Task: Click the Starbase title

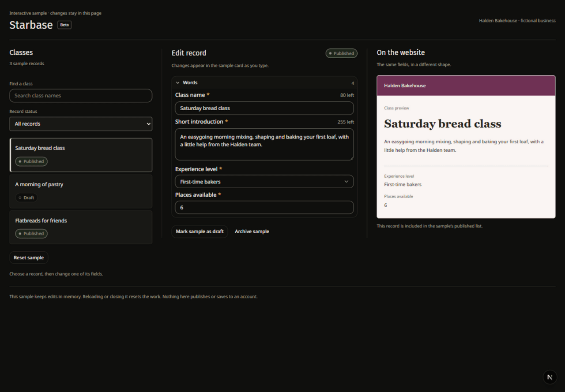Action: point(31,25)
